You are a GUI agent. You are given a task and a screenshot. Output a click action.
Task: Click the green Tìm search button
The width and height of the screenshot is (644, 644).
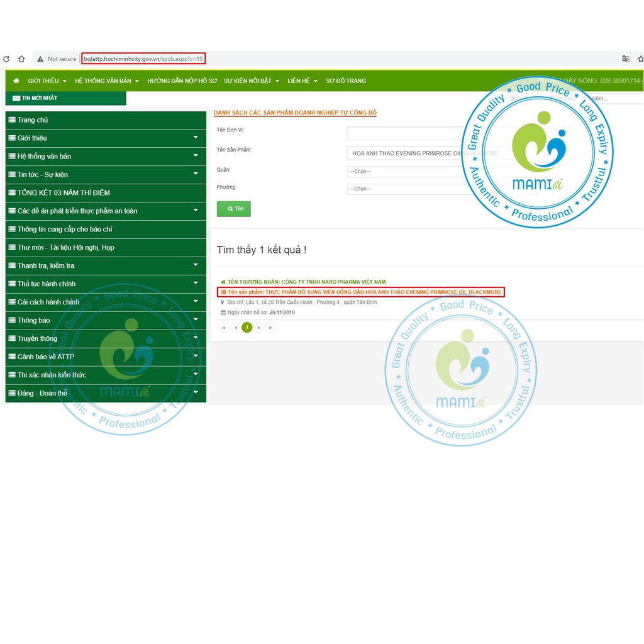234,209
